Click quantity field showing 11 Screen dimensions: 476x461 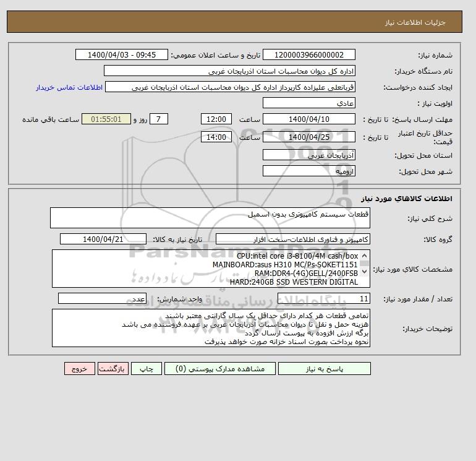coord(323,299)
